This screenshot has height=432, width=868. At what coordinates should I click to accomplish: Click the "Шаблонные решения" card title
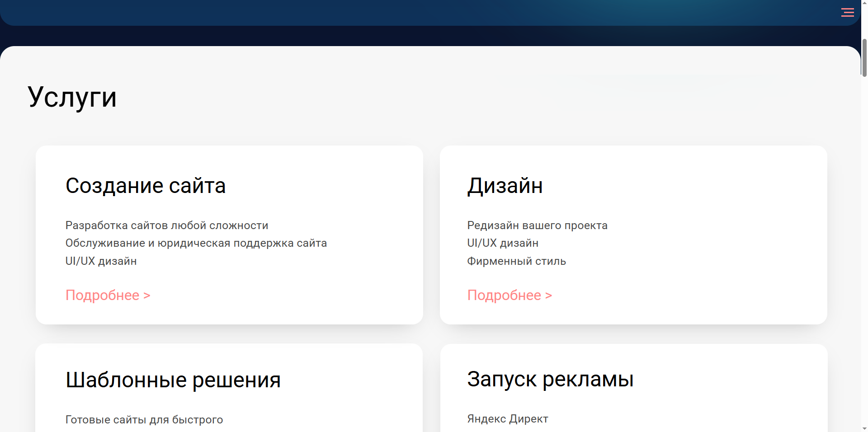click(x=173, y=380)
